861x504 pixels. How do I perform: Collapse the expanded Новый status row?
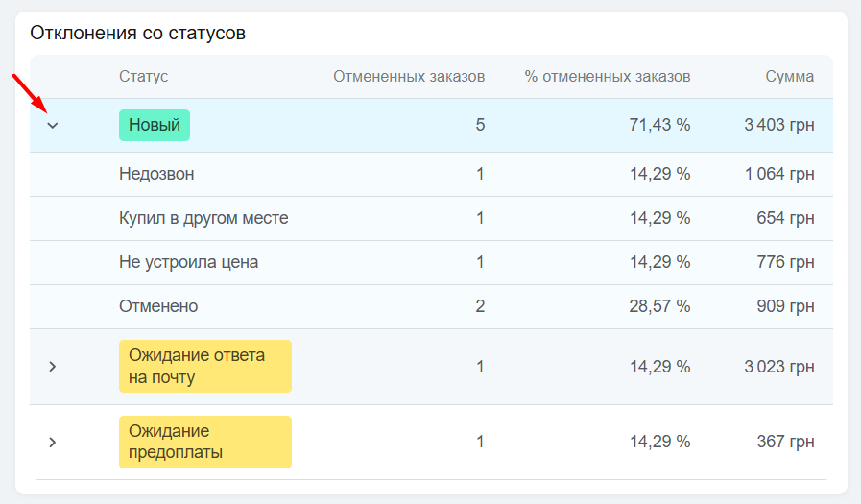pyautogui.click(x=53, y=125)
